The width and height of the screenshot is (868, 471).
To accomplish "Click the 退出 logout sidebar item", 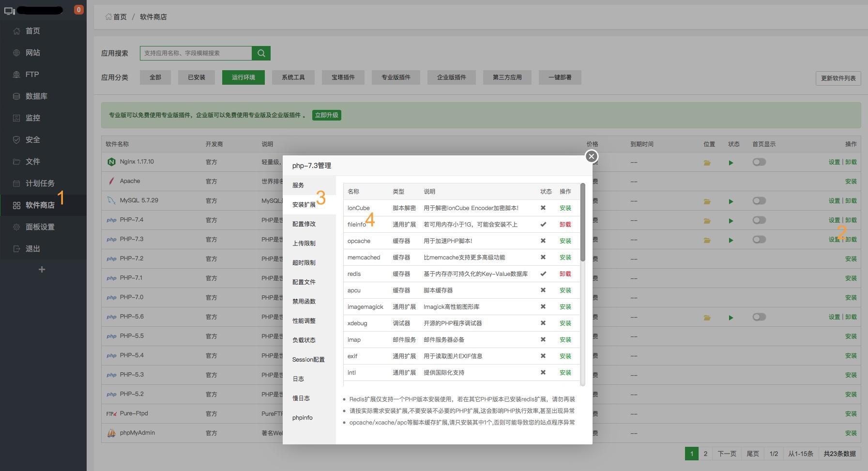I will click(43, 249).
